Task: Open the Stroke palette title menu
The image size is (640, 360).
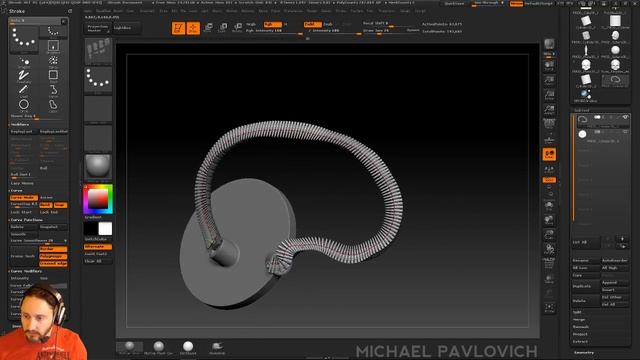Action: click(17, 11)
